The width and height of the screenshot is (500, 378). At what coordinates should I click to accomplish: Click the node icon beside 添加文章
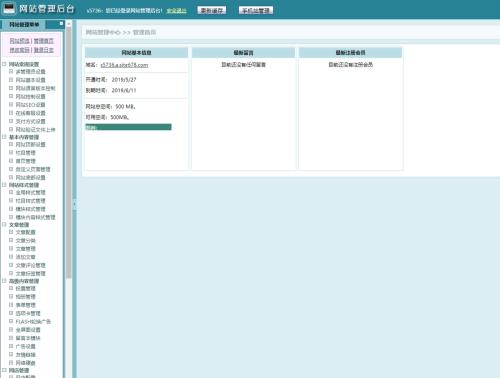coord(11,257)
